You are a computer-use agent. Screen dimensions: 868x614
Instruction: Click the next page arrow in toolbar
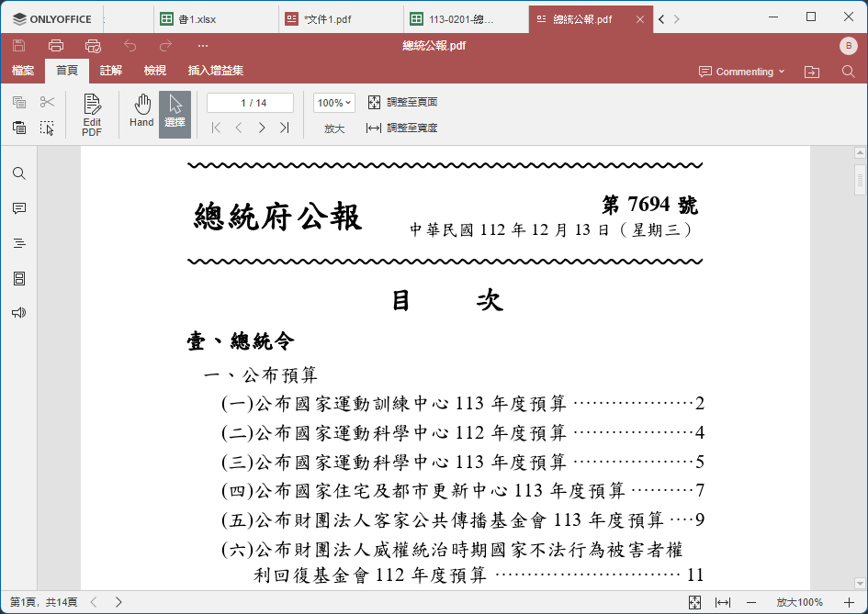(x=262, y=128)
